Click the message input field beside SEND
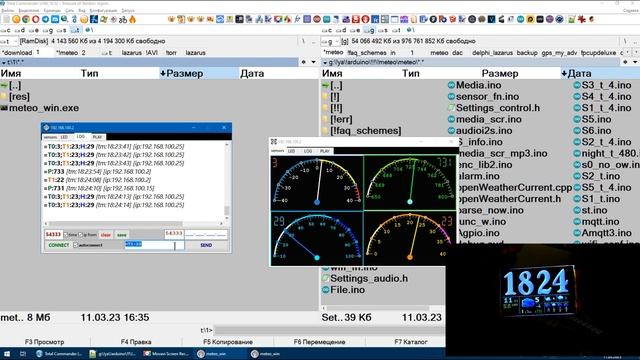640x360 pixels. [x=154, y=245]
